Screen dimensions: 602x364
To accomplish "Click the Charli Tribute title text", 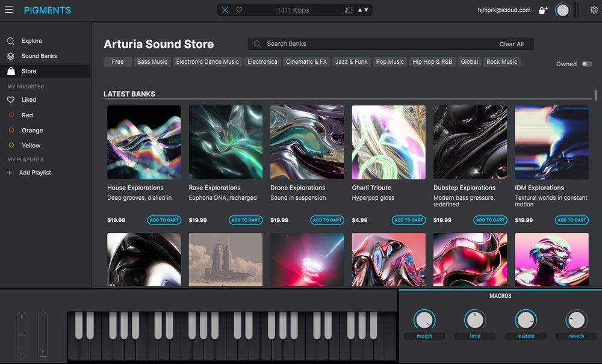I will 371,188.
